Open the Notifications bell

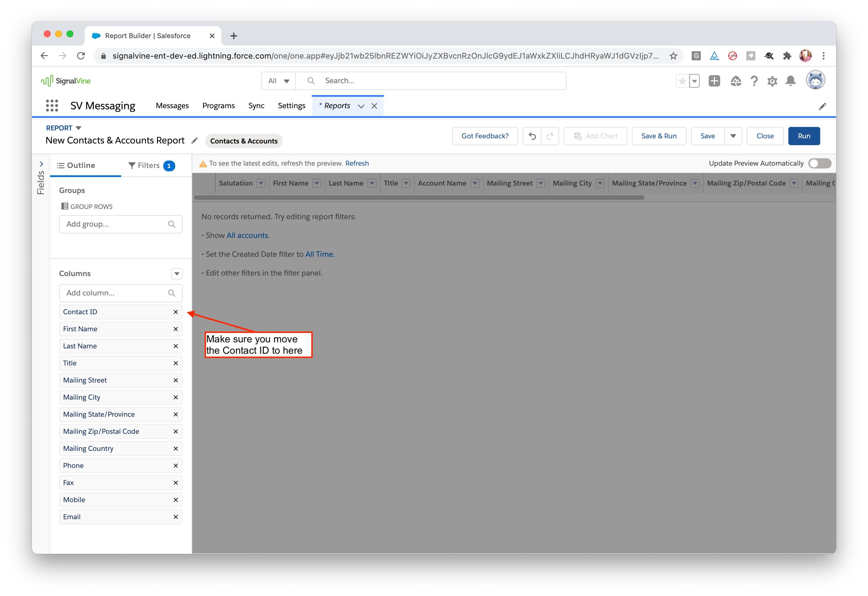point(790,81)
